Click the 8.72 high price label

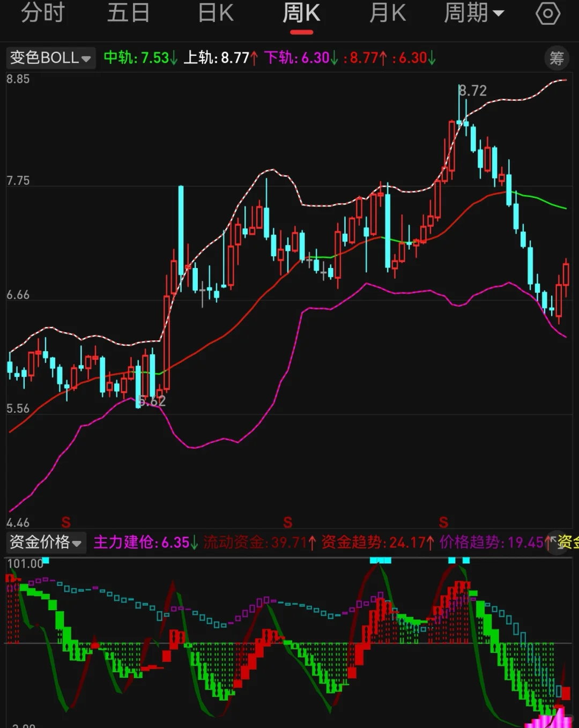pos(473,91)
